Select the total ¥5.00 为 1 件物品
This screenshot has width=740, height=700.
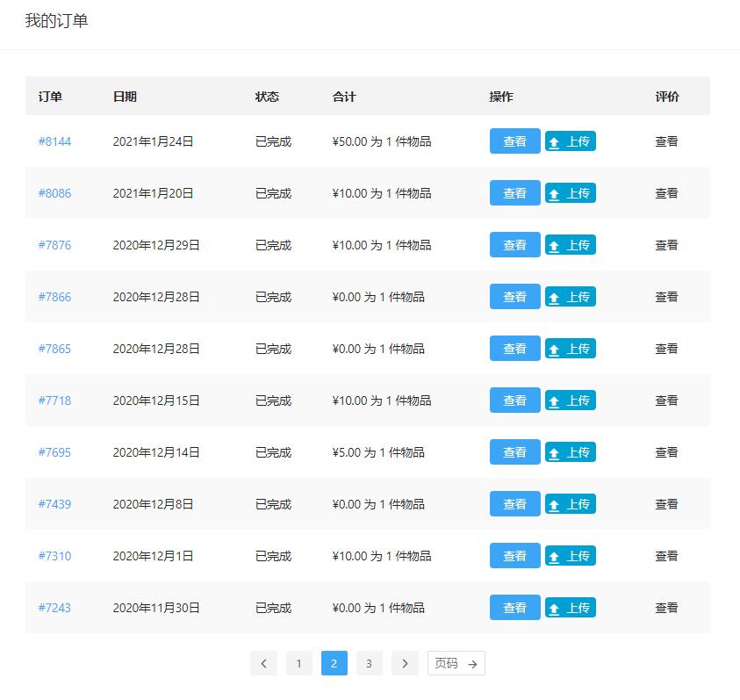[x=378, y=452]
